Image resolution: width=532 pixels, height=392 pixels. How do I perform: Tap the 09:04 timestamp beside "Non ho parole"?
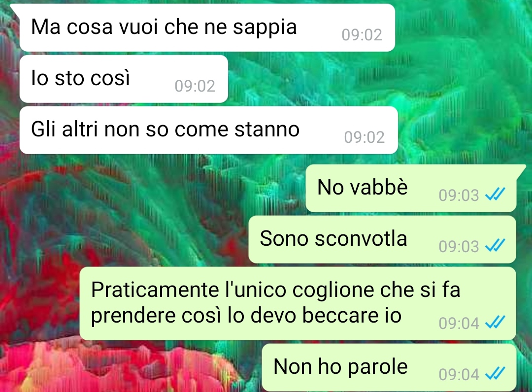click(459, 374)
